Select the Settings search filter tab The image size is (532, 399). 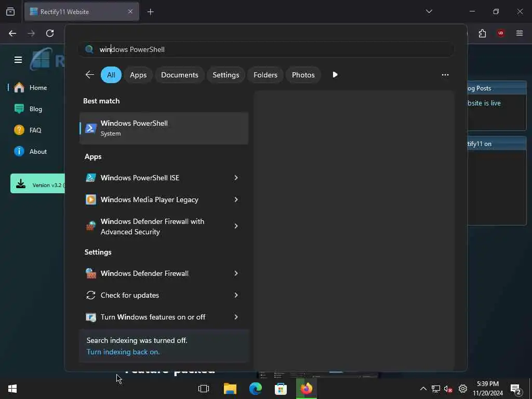click(225, 75)
